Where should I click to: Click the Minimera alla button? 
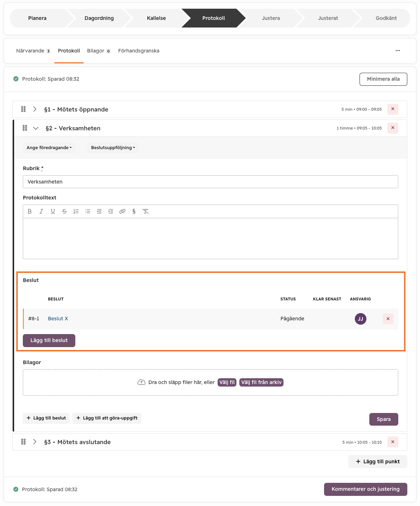(x=383, y=79)
